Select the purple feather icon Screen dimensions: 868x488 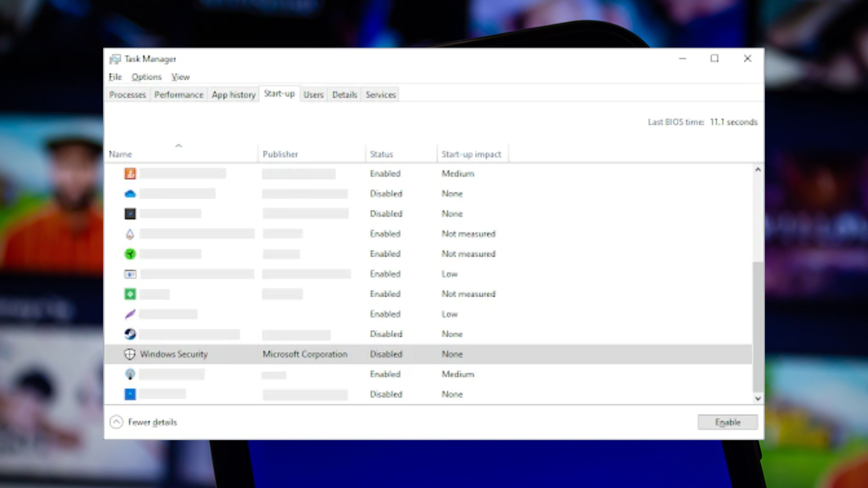click(130, 314)
